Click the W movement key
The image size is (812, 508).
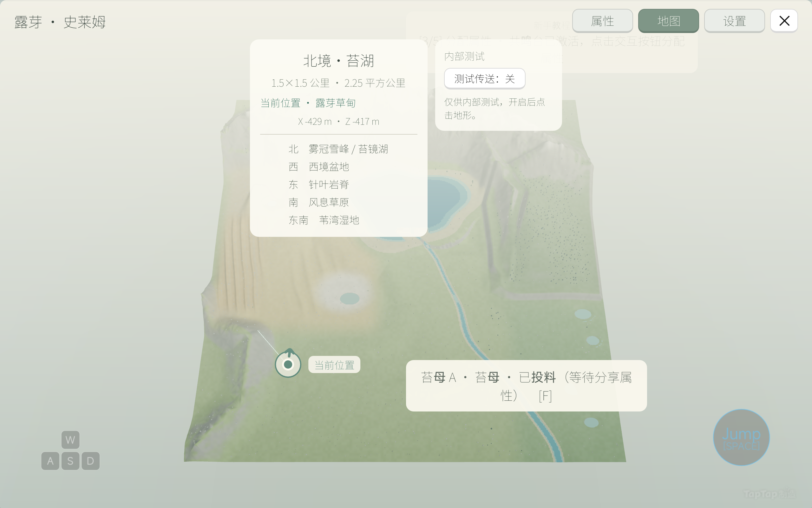(70, 440)
